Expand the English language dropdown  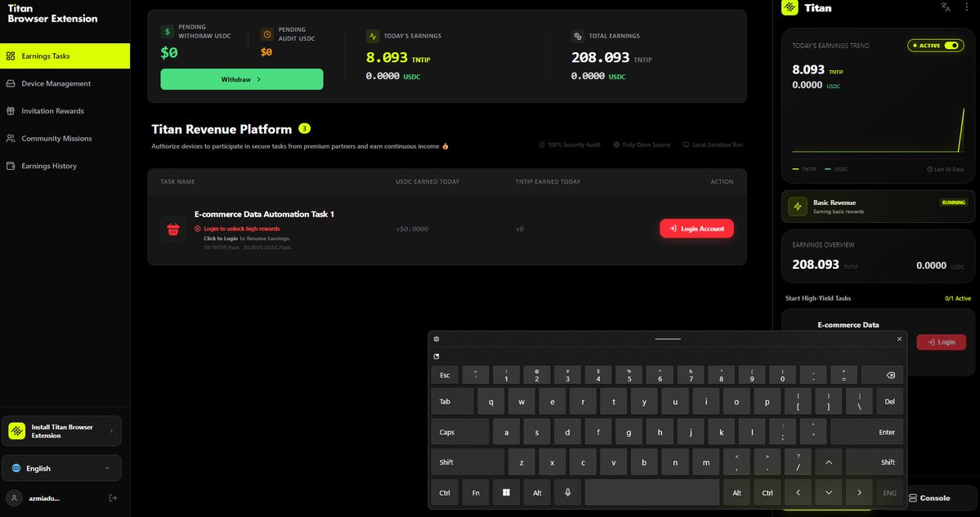(61, 468)
